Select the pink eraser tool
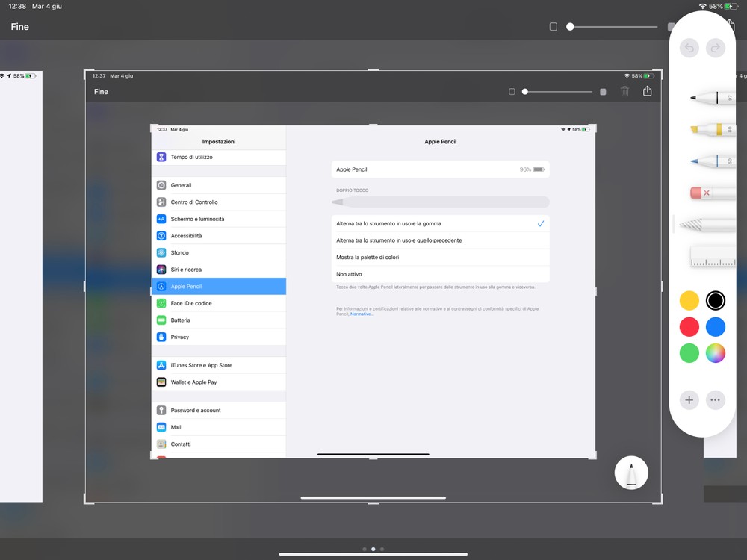 click(x=712, y=193)
